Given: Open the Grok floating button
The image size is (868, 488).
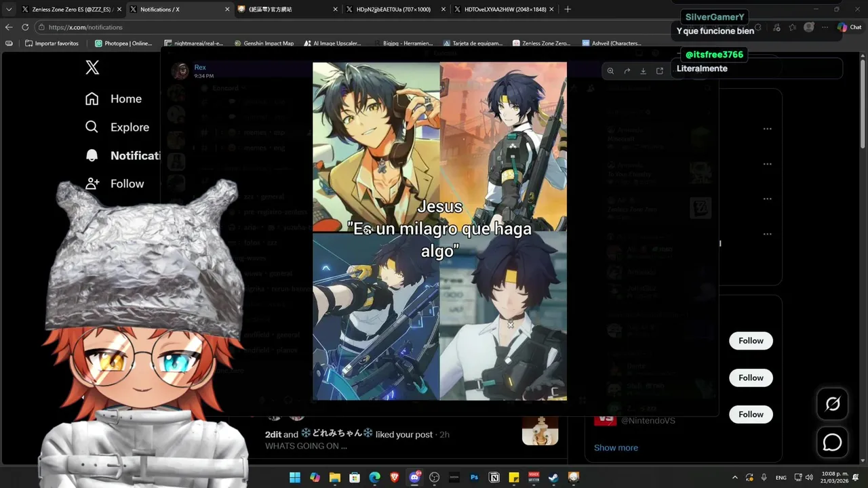Looking at the screenshot, I should pyautogui.click(x=832, y=404).
